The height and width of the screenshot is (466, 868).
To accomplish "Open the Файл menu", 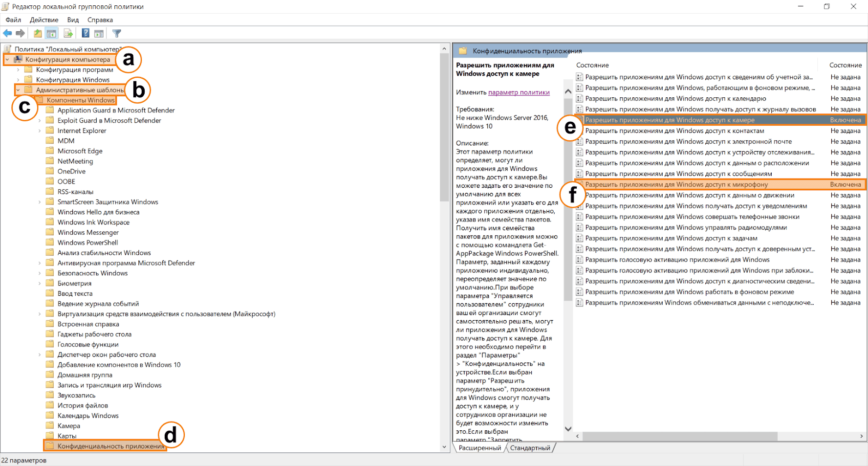I will coord(13,20).
